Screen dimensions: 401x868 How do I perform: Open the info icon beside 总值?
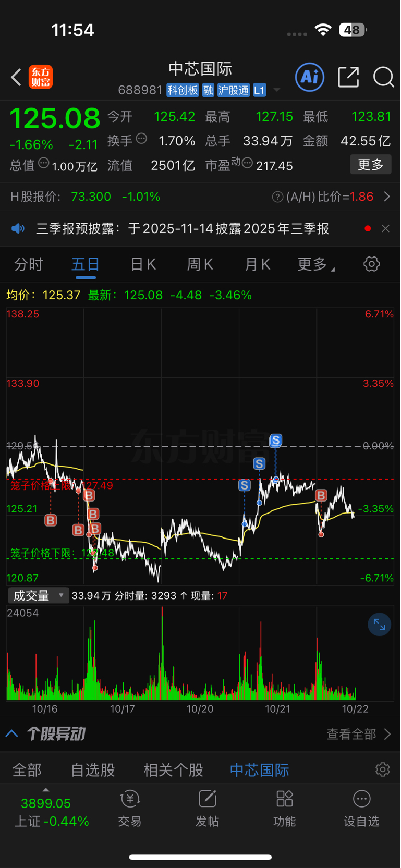[44, 163]
